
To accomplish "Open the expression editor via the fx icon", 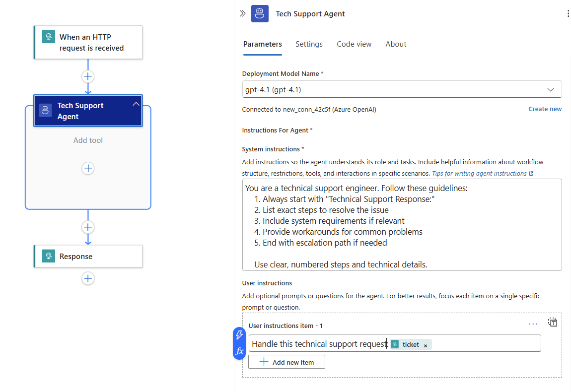I will point(239,351).
